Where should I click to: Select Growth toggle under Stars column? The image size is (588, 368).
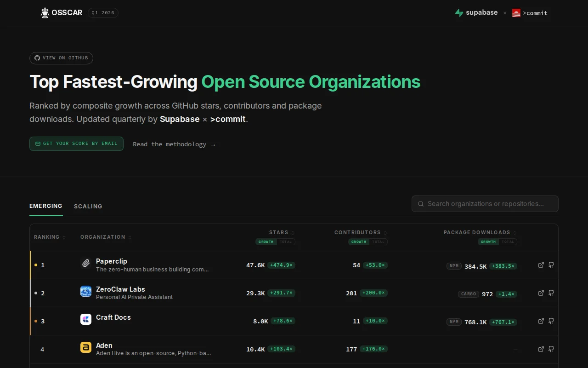[x=266, y=241]
